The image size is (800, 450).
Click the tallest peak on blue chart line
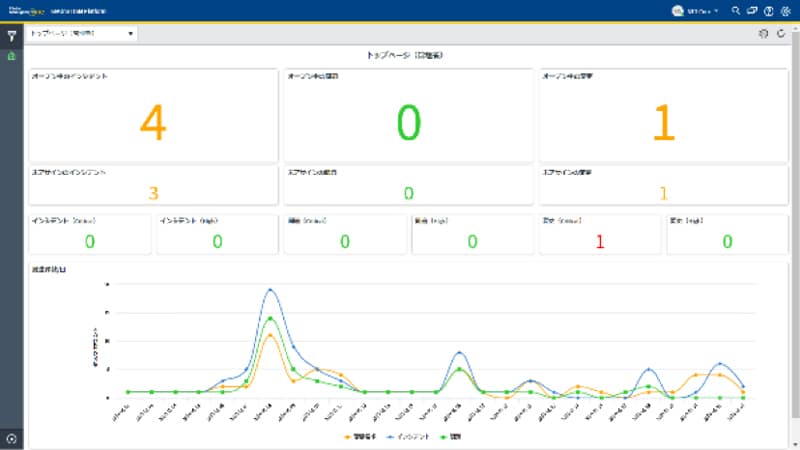pyautogui.click(x=270, y=290)
